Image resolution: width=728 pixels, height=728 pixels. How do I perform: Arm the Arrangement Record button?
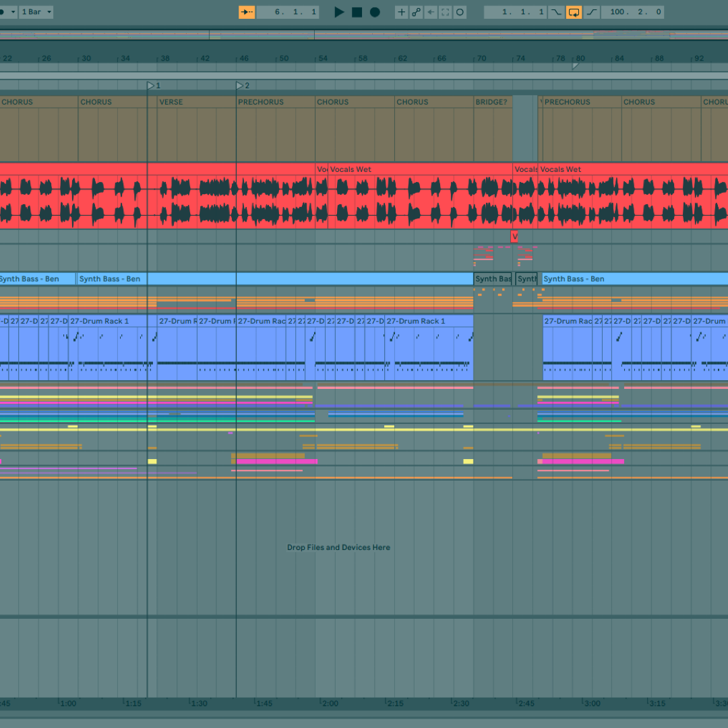click(375, 12)
